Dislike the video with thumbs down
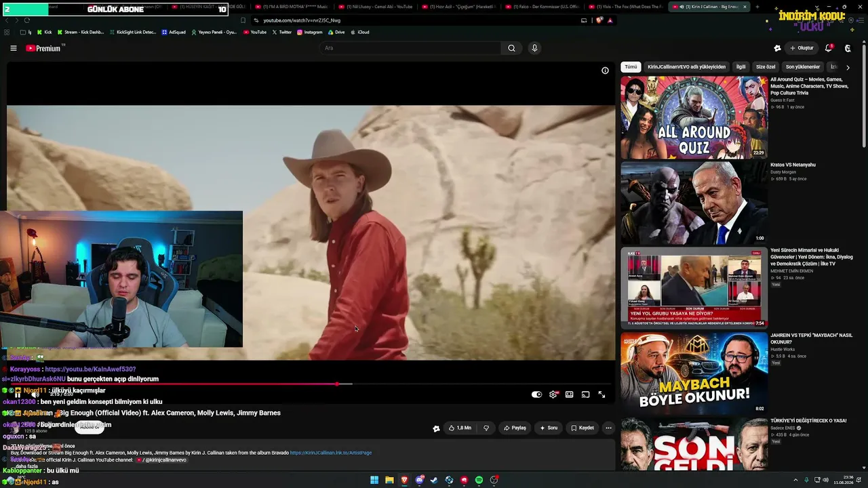The width and height of the screenshot is (868, 488). (486, 428)
